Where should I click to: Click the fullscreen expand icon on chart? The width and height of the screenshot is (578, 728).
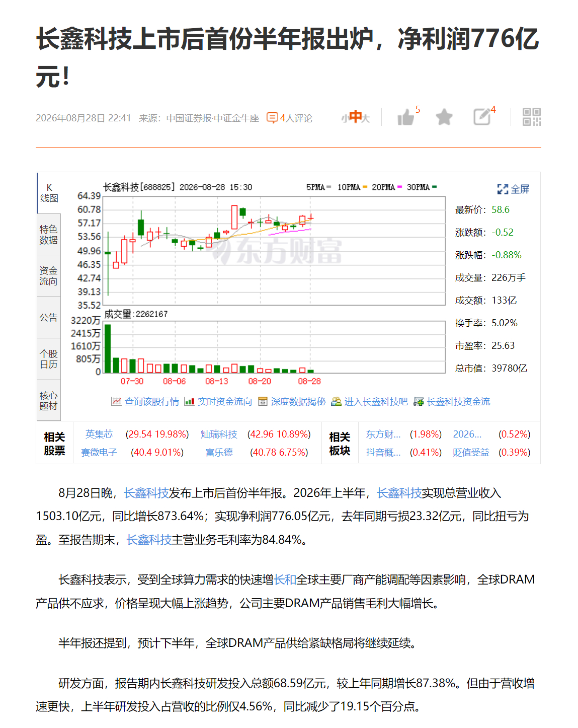pos(503,189)
